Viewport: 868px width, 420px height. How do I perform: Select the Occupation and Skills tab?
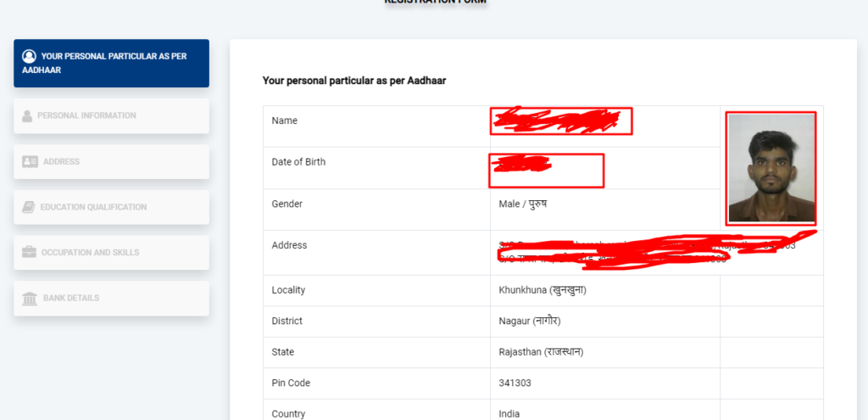[111, 253]
